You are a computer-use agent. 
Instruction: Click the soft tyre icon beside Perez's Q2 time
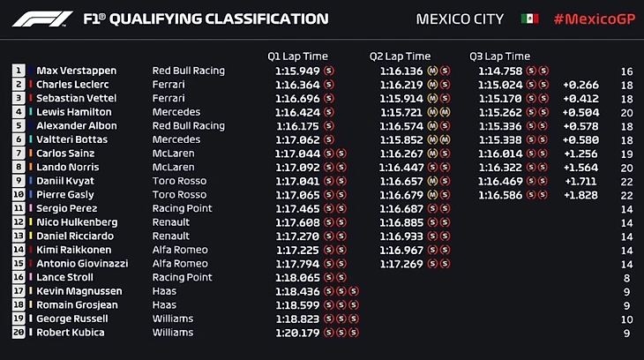tap(432, 208)
